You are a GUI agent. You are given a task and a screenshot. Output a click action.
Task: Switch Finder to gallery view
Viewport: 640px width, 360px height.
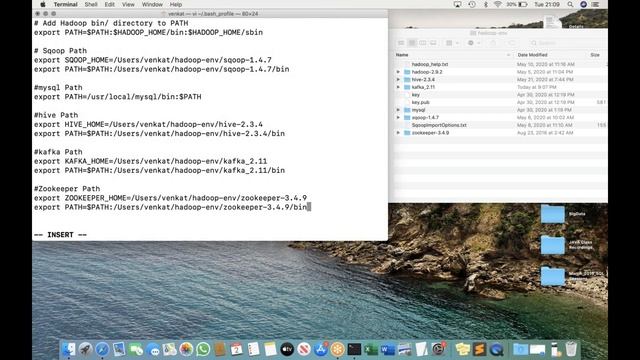pos(433,43)
